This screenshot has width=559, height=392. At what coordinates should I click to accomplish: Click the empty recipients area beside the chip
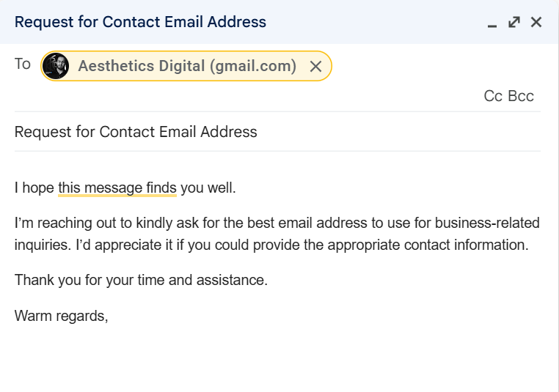(x=433, y=66)
